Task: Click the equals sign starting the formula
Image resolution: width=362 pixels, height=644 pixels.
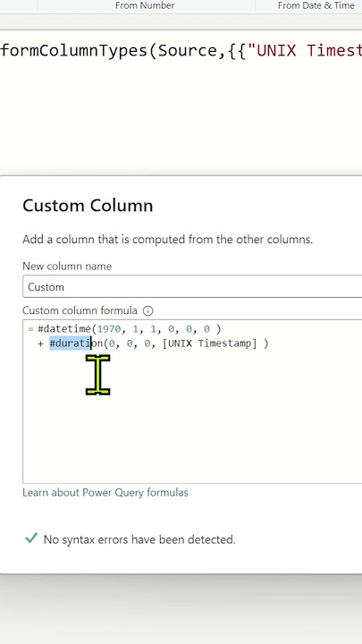Action: click(x=30, y=329)
